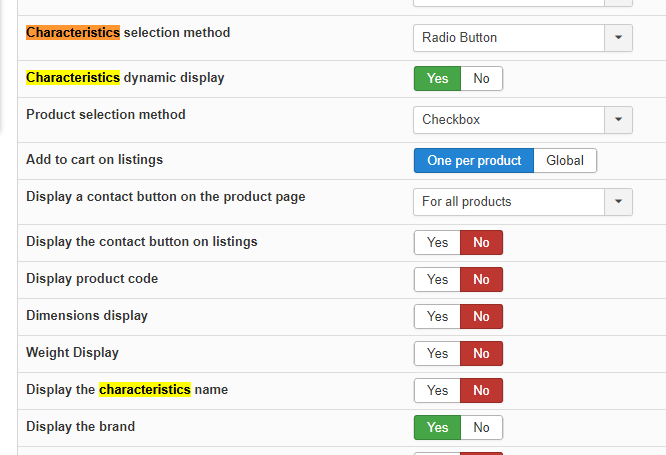The width and height of the screenshot is (666, 455).
Task: Disable Display the brand with No
Action: (481, 427)
